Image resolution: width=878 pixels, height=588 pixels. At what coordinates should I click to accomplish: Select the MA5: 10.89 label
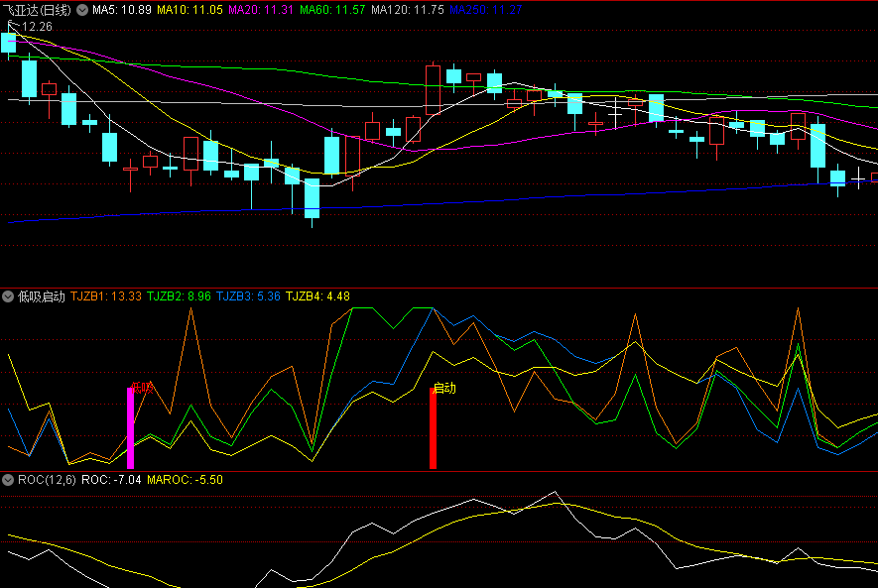(122, 10)
